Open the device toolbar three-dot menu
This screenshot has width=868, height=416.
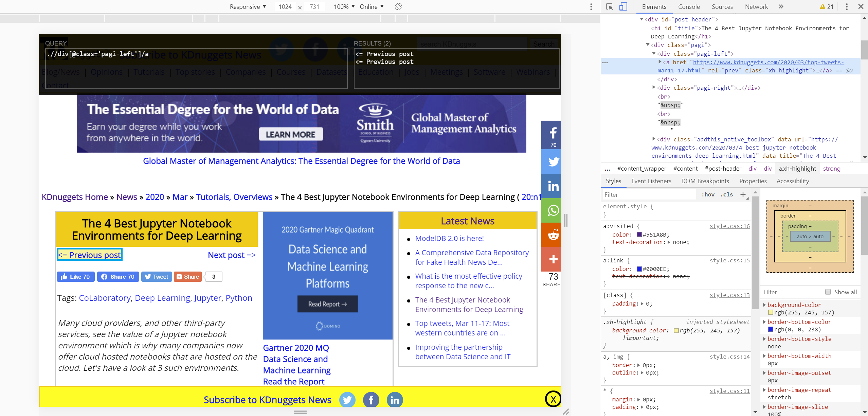(591, 7)
